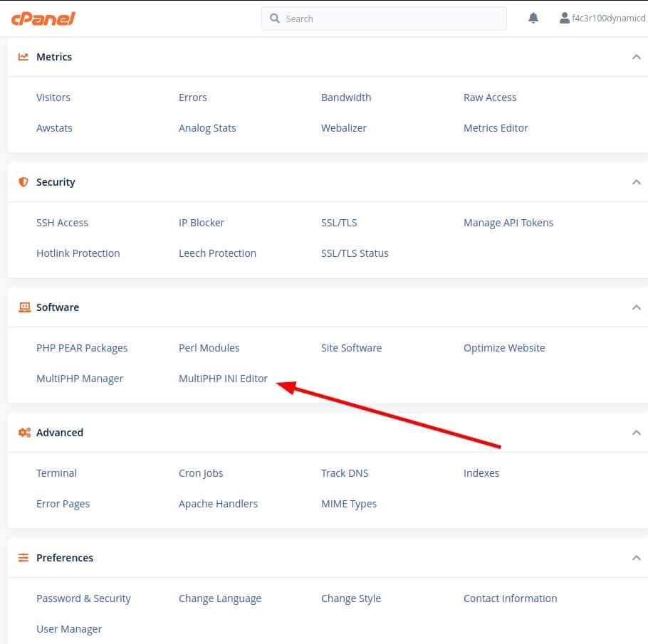
Task: Open the notifications bell
Action: coord(533,19)
